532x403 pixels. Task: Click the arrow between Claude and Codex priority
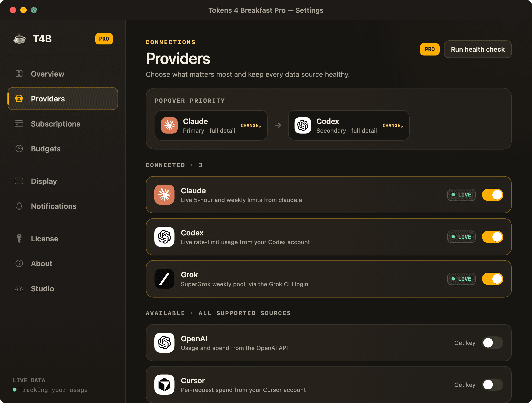coord(278,125)
